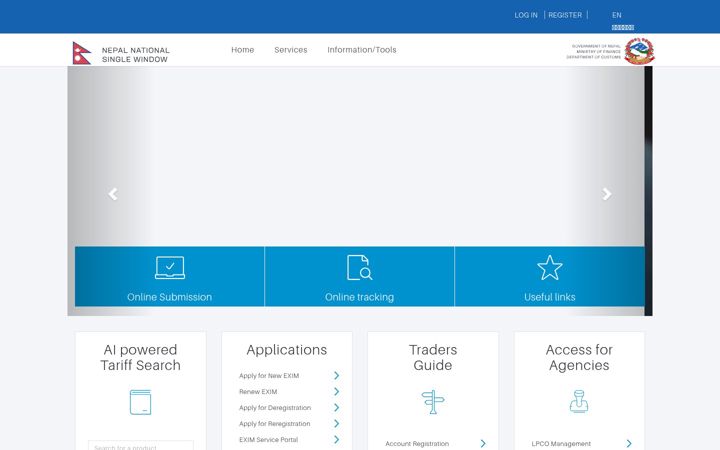
Task: Open the Services menu
Action: coord(291,50)
